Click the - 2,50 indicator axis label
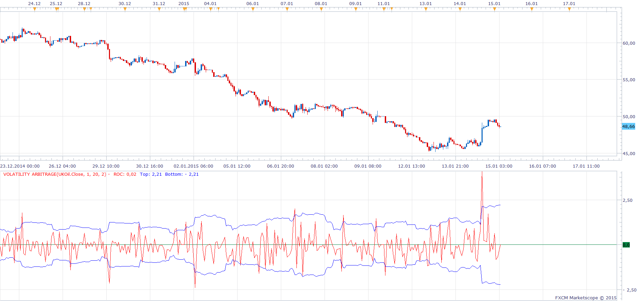644x301 pixels. (x=629, y=290)
